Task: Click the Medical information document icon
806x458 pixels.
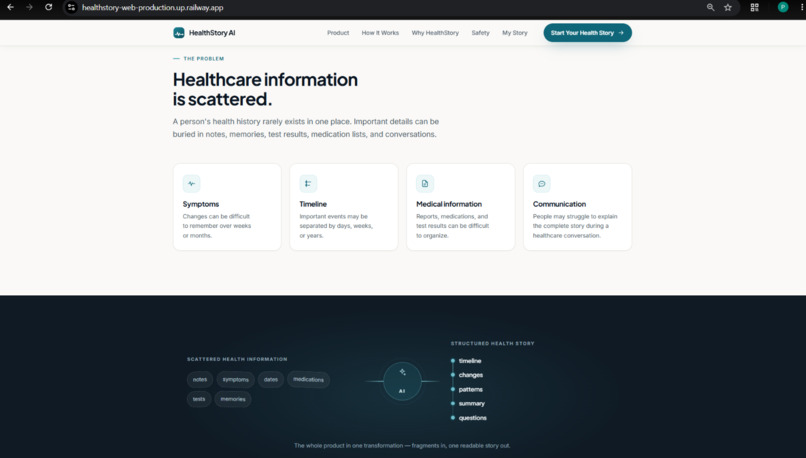Action: (x=425, y=184)
